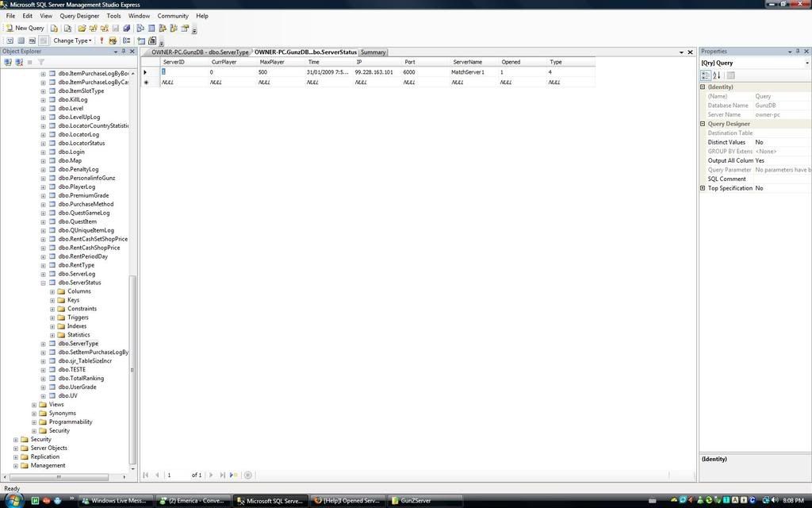Select dbo.TotalRanking table in tree
The image size is (812, 508).
[81, 379]
